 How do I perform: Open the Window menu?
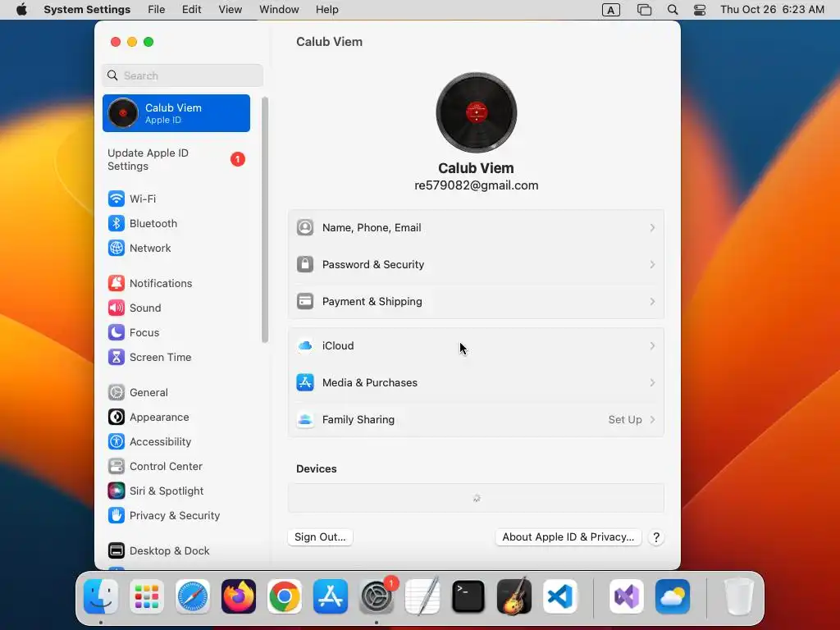[x=279, y=10]
